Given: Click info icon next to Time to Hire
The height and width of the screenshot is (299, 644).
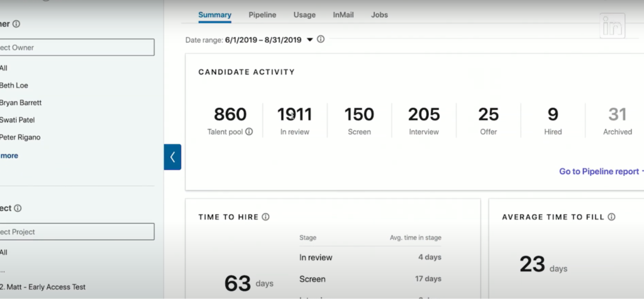Looking at the screenshot, I should 265,217.
